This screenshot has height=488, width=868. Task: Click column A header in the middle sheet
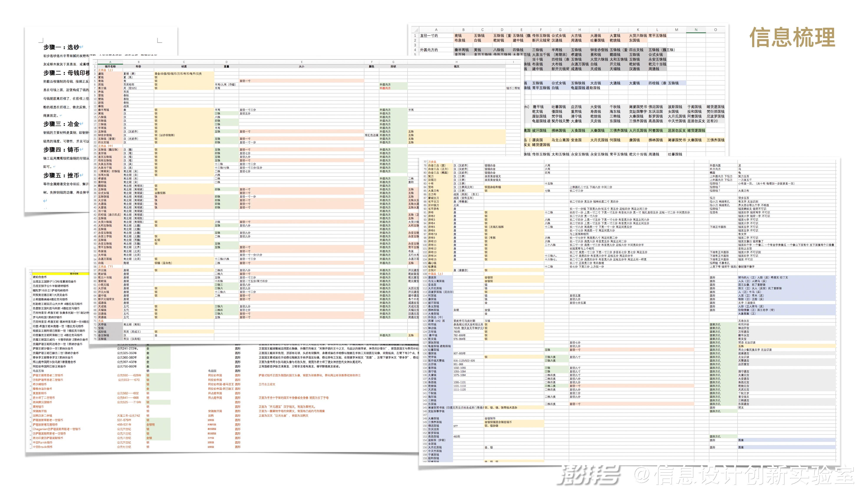pos(110,62)
